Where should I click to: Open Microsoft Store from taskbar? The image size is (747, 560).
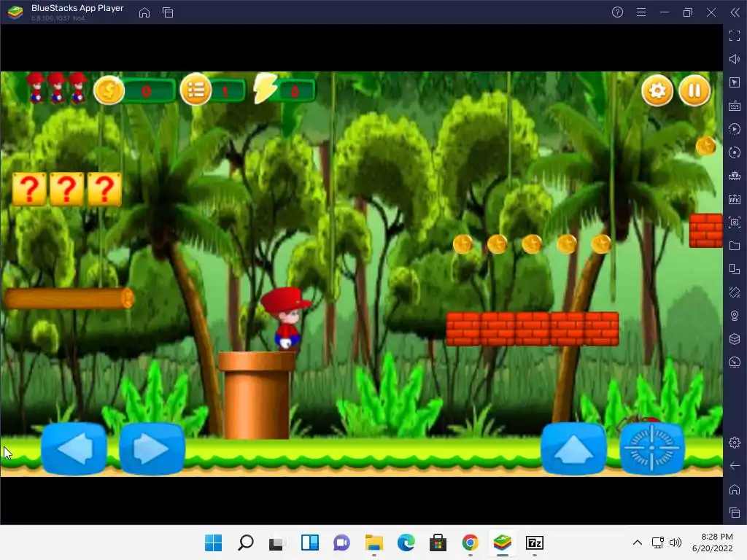pyautogui.click(x=438, y=542)
